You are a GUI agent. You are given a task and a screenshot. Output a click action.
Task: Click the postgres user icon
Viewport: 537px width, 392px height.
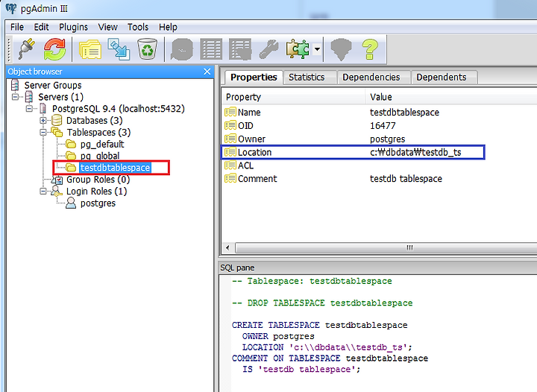[71, 203]
